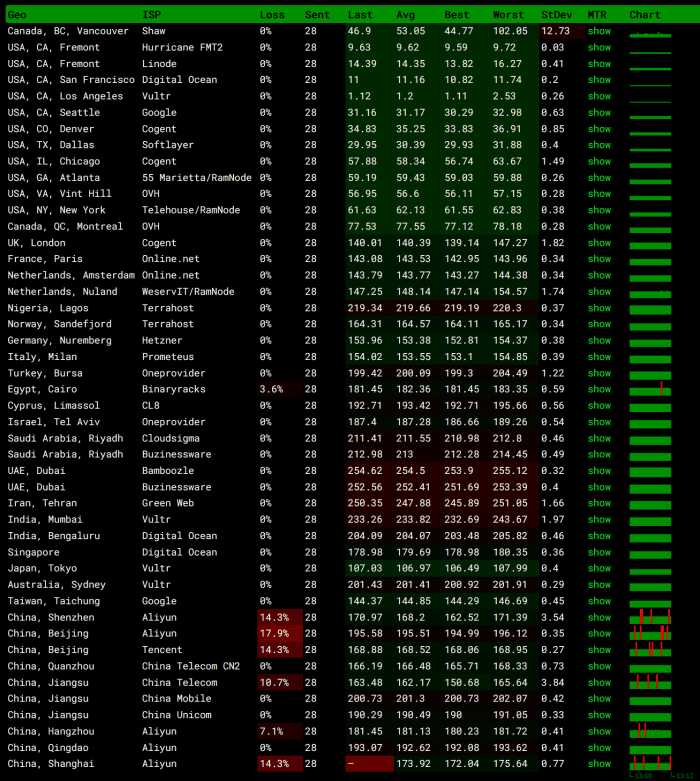Show the MTR for France Paris Online.net
The height and width of the screenshot is (781, 700).
coord(599,259)
